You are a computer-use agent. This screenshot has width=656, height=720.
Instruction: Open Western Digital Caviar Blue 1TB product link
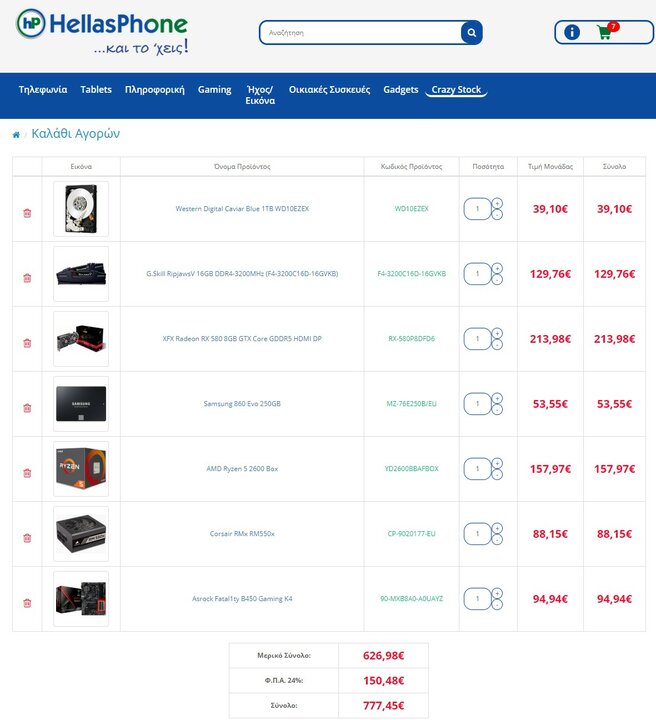pyautogui.click(x=242, y=208)
